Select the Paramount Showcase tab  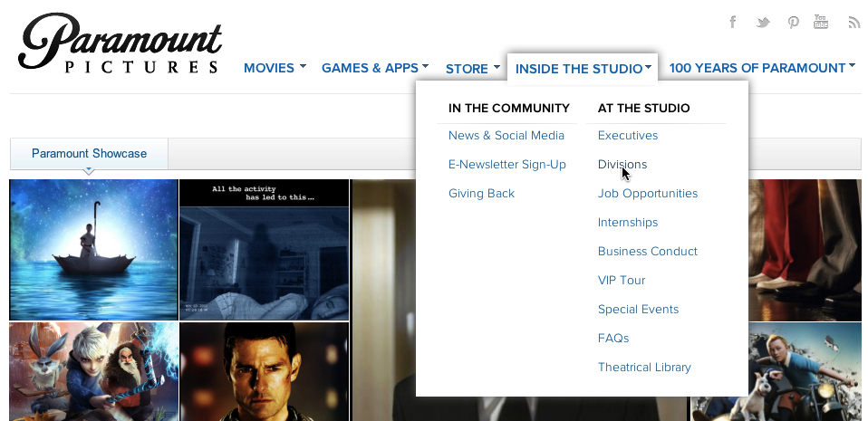(x=89, y=154)
